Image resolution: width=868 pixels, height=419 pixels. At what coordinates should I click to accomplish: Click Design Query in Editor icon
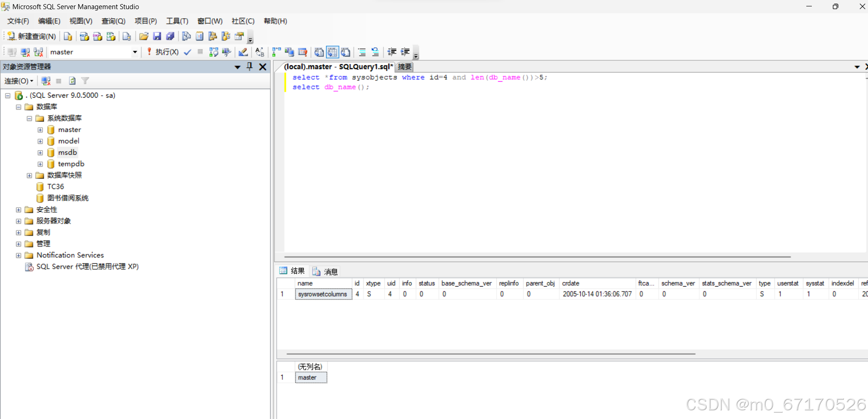[x=243, y=52]
